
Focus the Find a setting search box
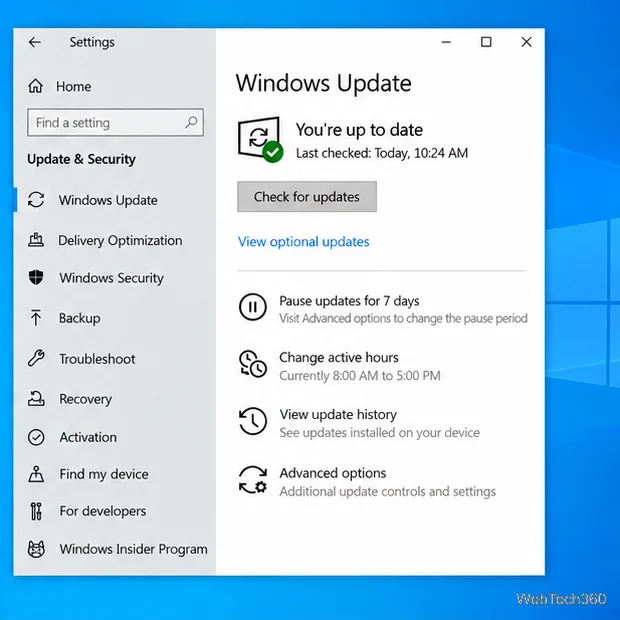[x=115, y=123]
